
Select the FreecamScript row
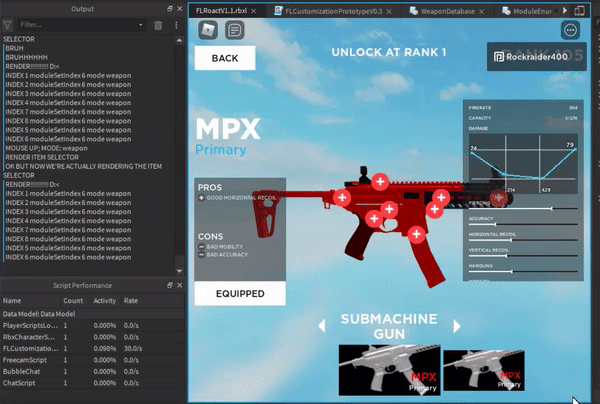point(92,360)
